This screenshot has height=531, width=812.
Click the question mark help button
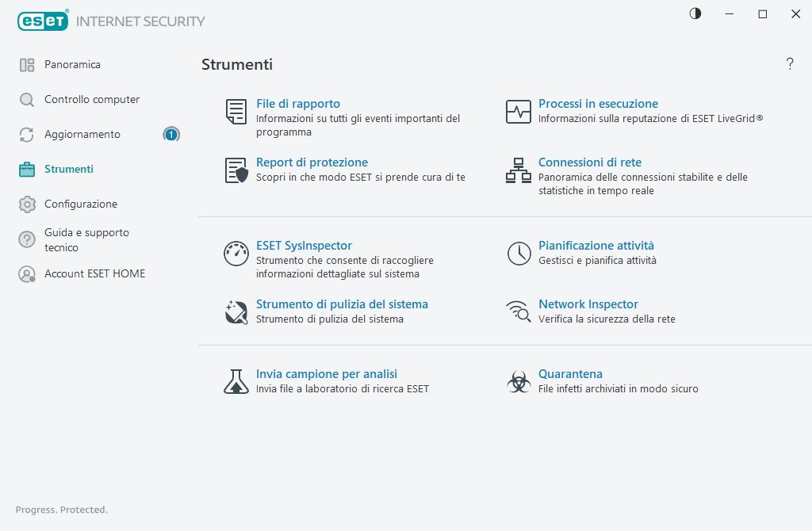[x=790, y=64]
